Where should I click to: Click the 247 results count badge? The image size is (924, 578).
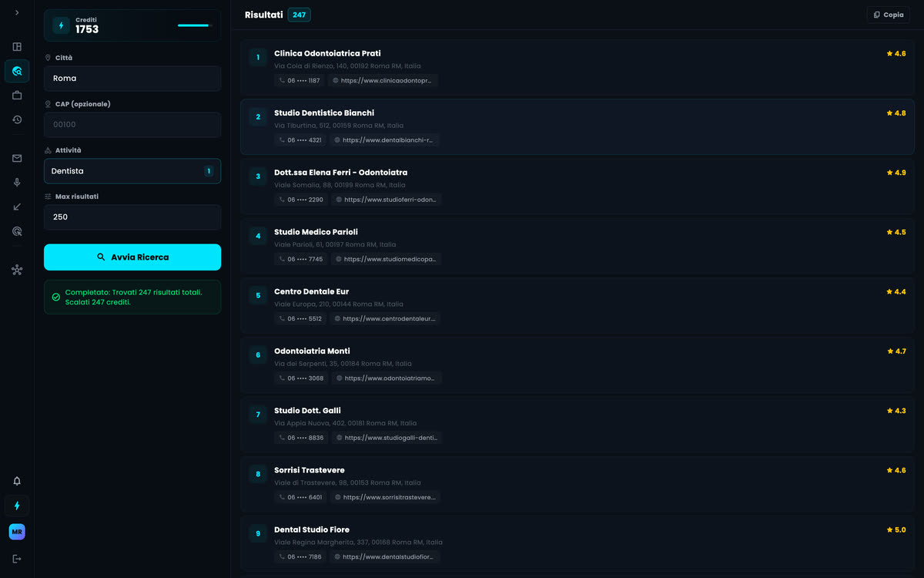click(299, 15)
